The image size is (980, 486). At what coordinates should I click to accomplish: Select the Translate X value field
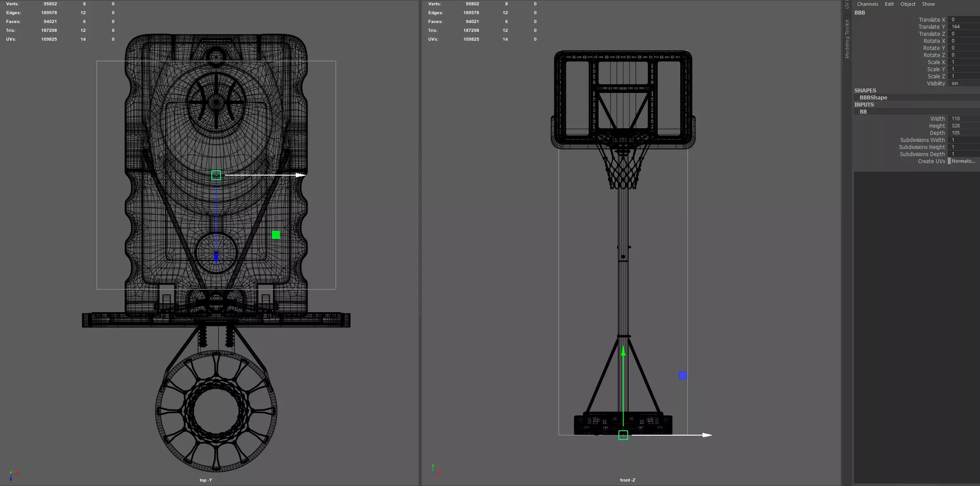tap(964, 19)
